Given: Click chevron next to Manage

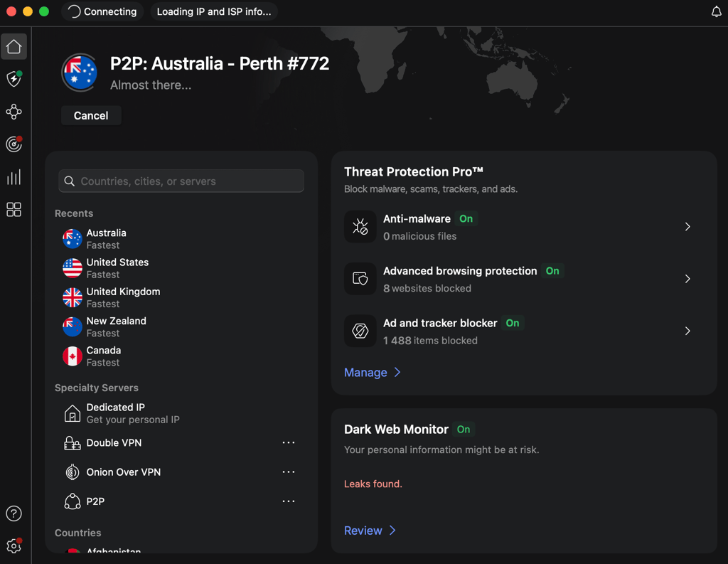Looking at the screenshot, I should [x=397, y=373].
